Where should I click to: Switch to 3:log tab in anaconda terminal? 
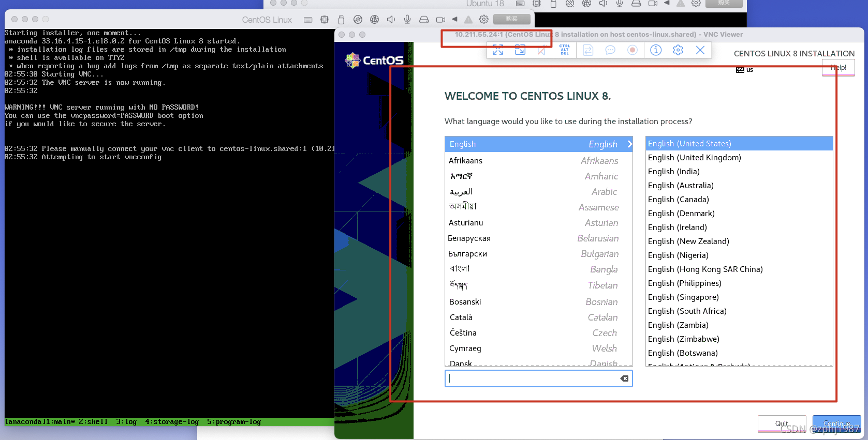coord(126,422)
